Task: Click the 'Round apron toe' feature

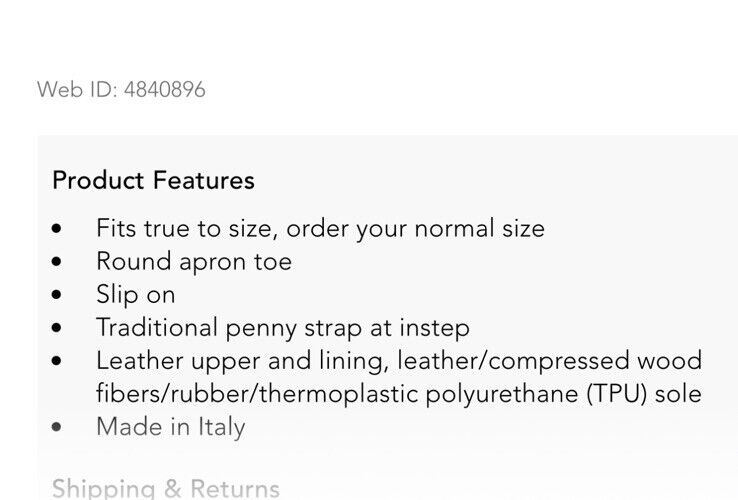Action: 194,262
